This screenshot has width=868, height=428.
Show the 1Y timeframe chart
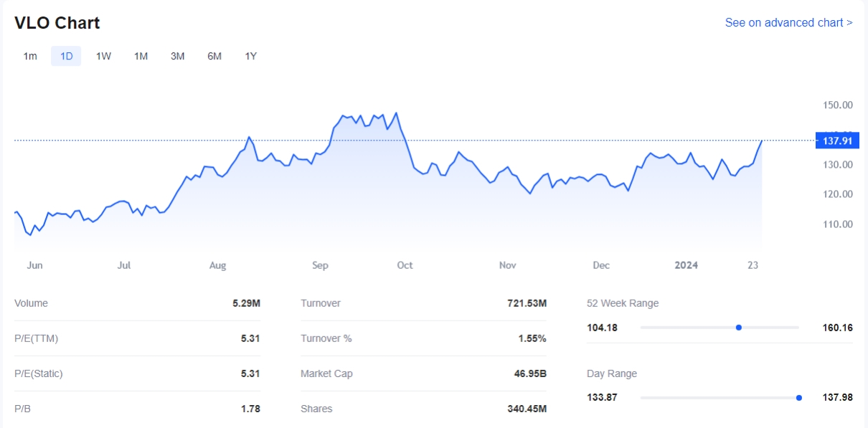point(250,56)
